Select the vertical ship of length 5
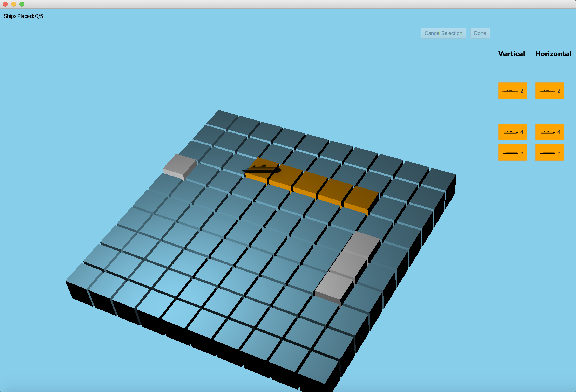The height and width of the screenshot is (392, 576). click(x=513, y=152)
